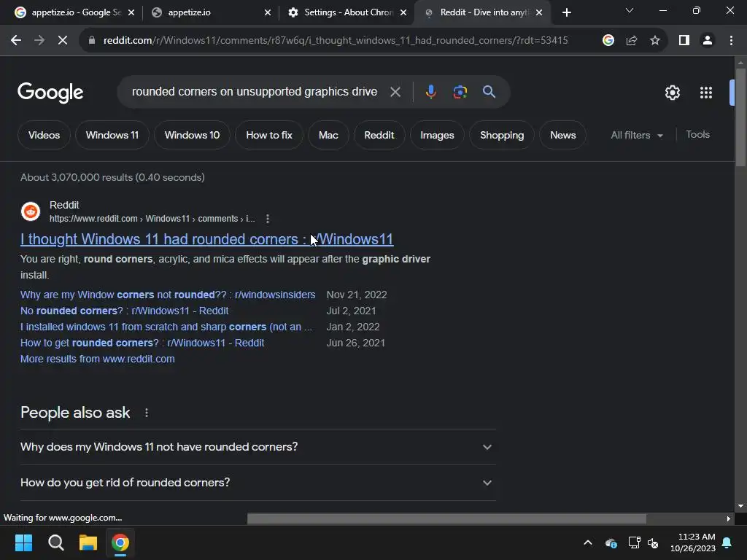Open I thought Windows 11 had rounded corners link
Image resolution: width=747 pixels, height=560 pixels.
206,239
